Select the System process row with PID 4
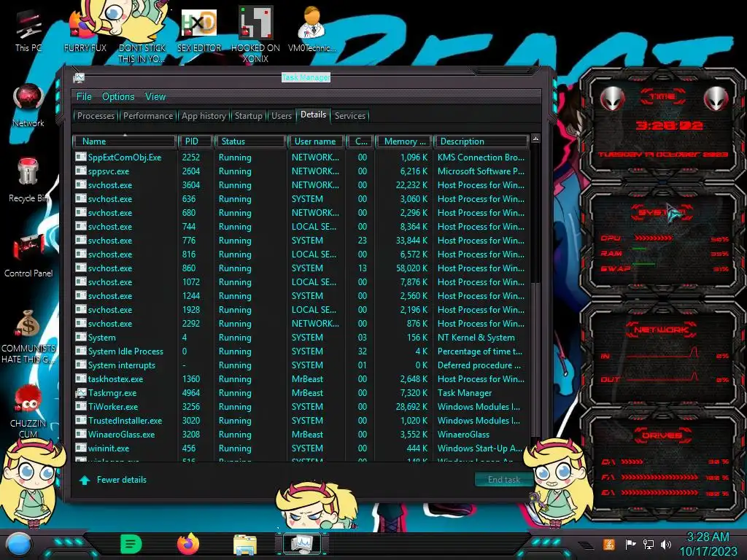The image size is (747, 560). [x=301, y=338]
